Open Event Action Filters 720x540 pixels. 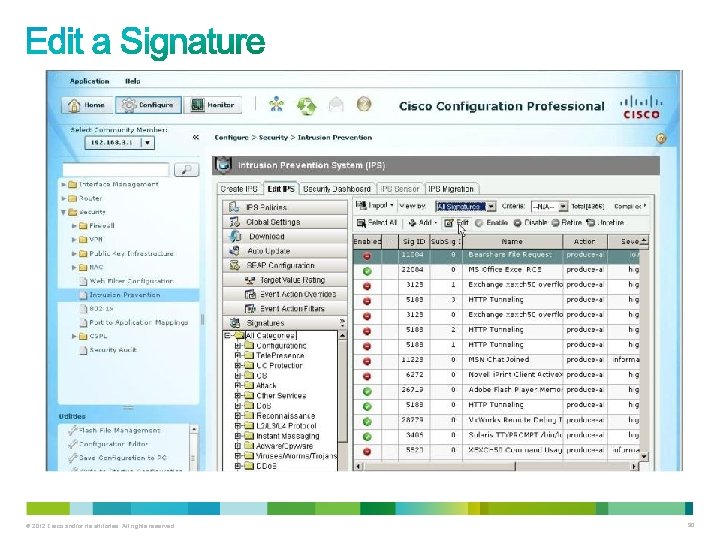coord(285,309)
